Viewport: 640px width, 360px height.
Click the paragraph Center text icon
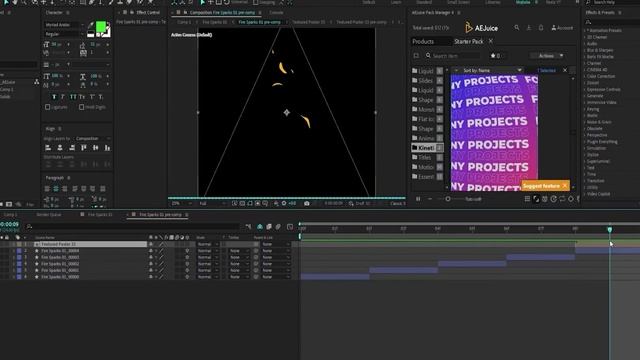56,189
